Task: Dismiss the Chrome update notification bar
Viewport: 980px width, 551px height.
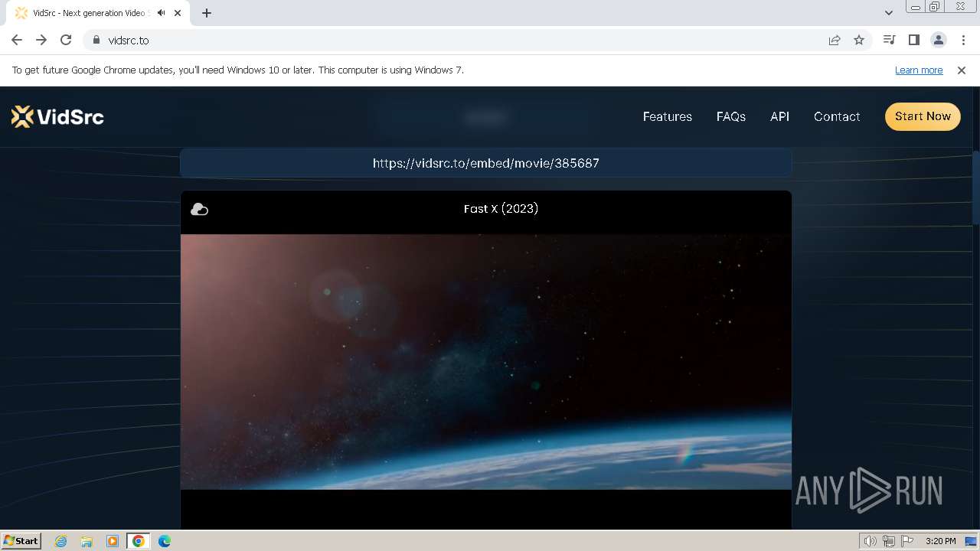Action: (962, 70)
